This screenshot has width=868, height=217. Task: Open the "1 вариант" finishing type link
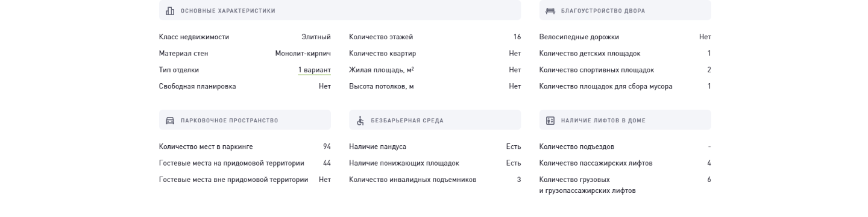pos(315,70)
